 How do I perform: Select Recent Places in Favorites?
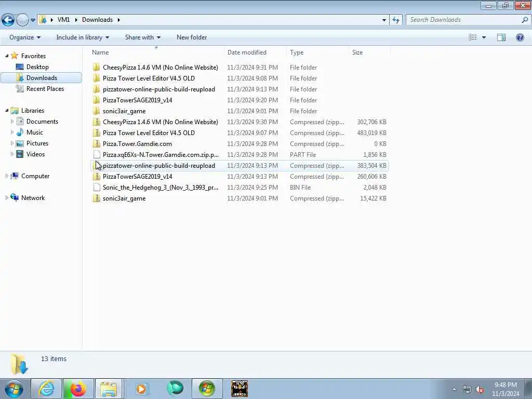coord(45,88)
